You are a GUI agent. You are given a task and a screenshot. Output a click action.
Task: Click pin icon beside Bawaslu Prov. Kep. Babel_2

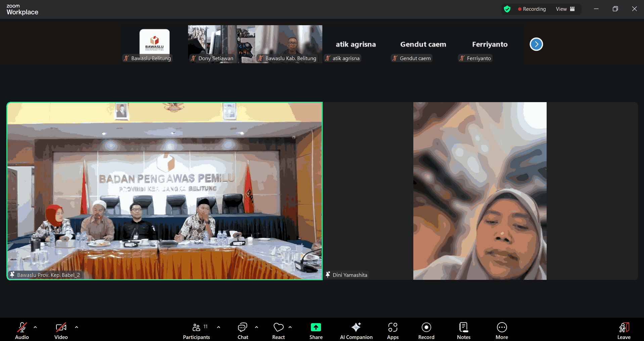click(x=12, y=275)
